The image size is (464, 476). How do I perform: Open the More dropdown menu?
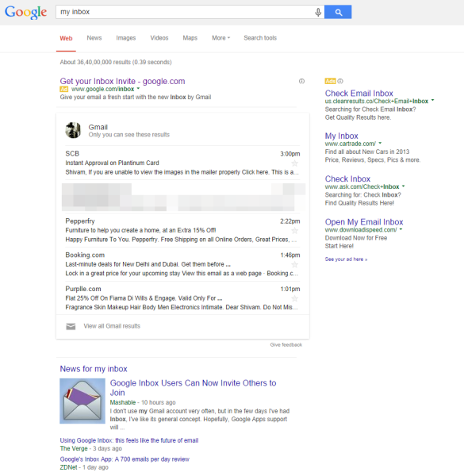point(221,38)
